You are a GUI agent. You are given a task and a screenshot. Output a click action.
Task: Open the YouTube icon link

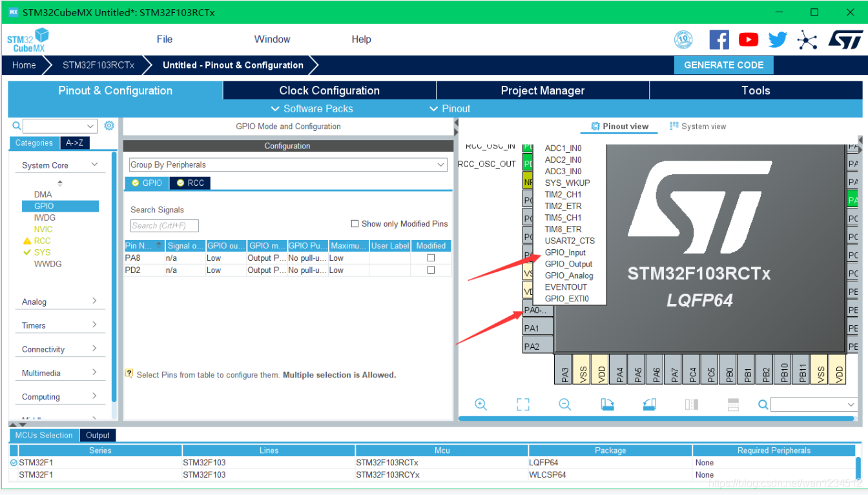(x=749, y=40)
